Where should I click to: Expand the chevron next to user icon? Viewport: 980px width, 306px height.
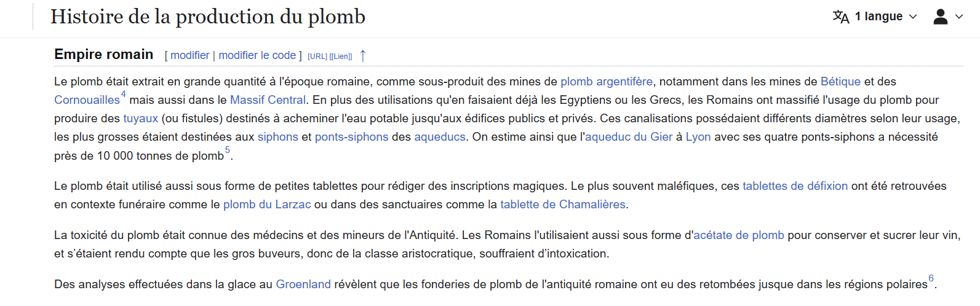(x=959, y=17)
